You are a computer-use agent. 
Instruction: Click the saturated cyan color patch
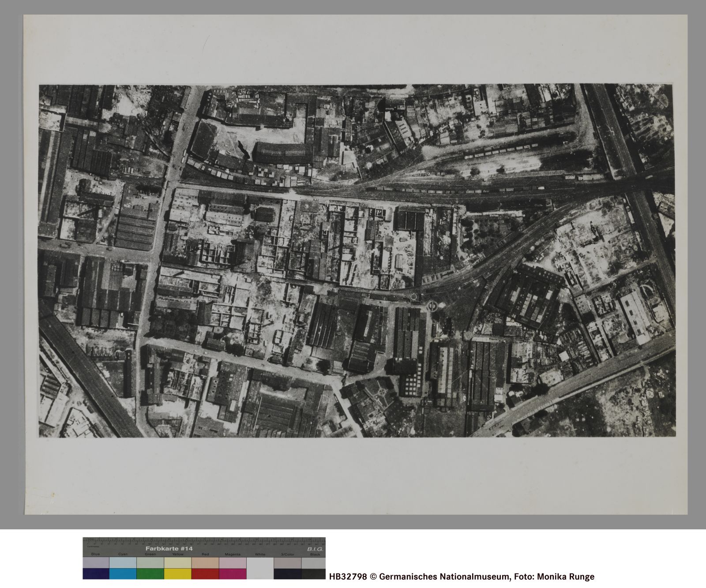[x=123, y=573]
